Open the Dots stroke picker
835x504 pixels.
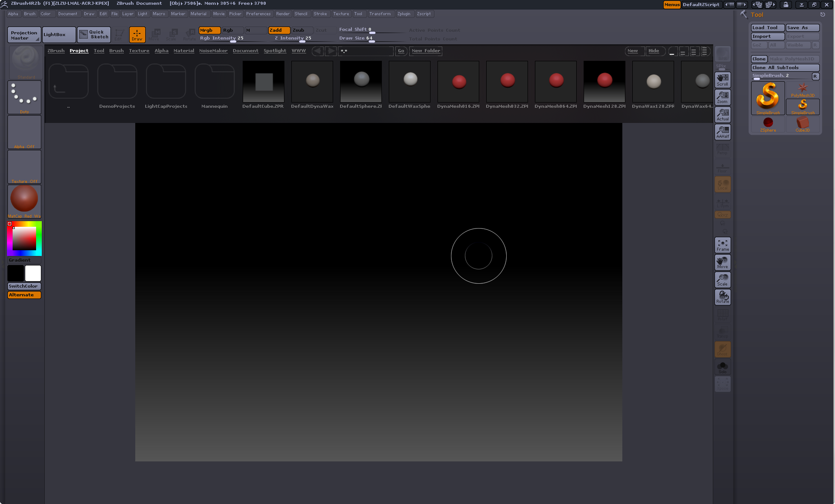coord(24,97)
